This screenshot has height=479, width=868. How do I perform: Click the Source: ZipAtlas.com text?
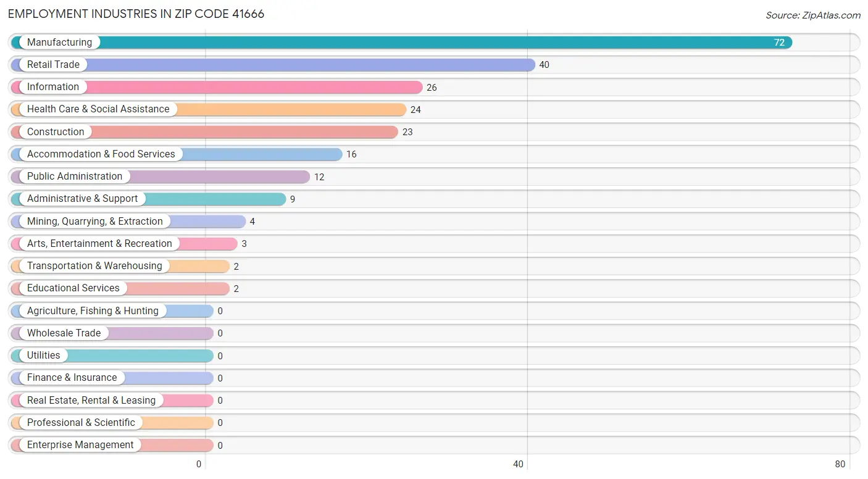click(813, 15)
